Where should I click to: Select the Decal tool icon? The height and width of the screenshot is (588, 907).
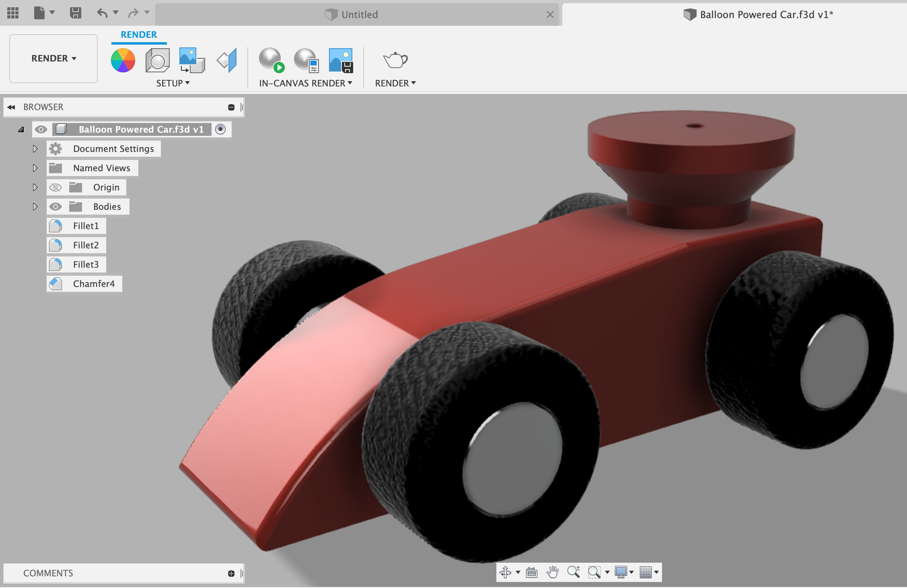tap(192, 60)
